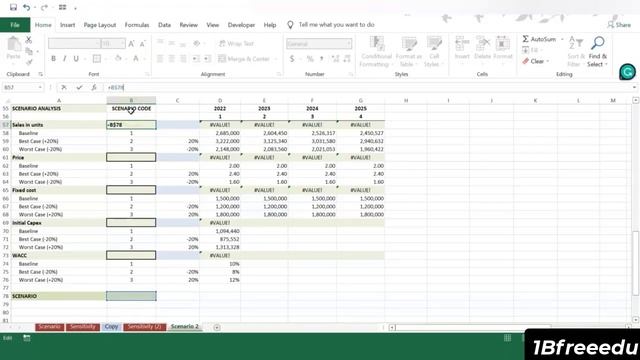Toggle Wrap Text

tap(236, 44)
